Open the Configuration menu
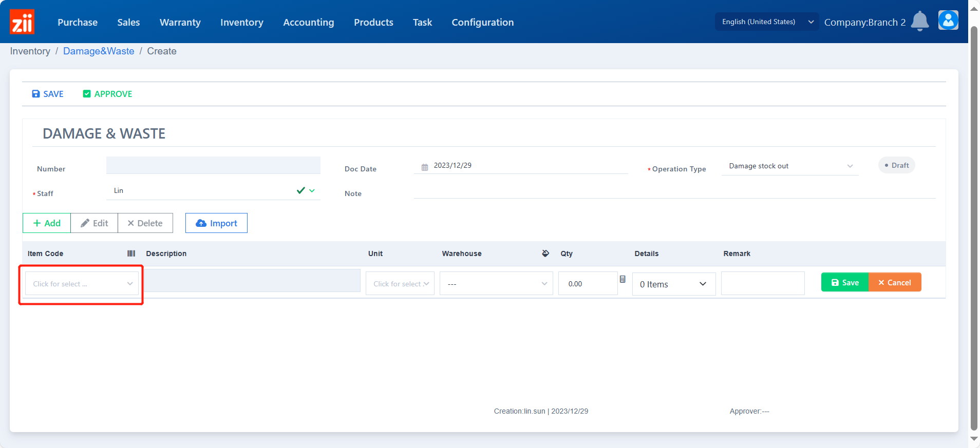Viewport: 980px width, 448px height. [483, 22]
